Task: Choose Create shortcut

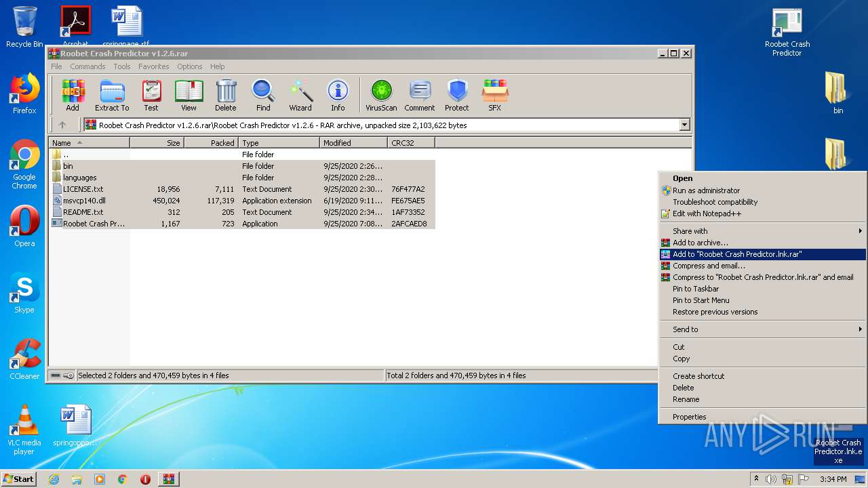Action: pyautogui.click(x=763, y=376)
